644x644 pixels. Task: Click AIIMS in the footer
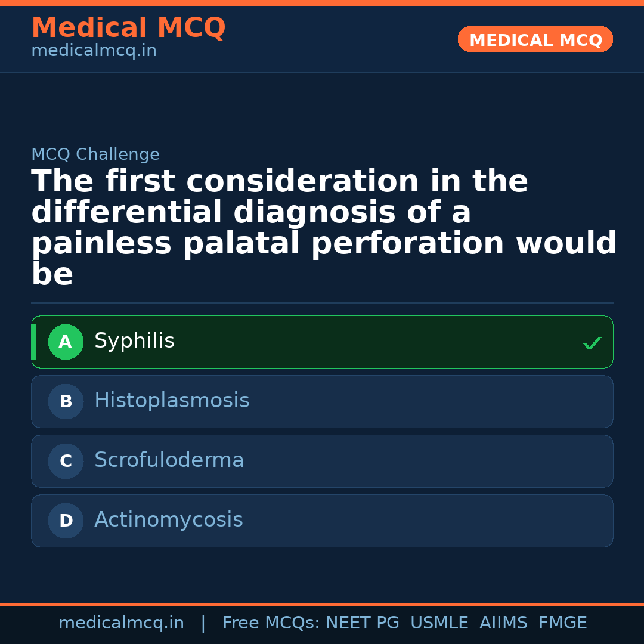point(503,623)
